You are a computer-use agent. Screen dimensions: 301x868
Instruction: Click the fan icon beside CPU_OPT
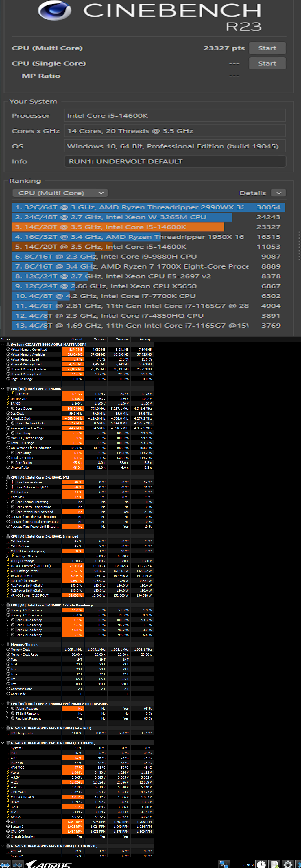click(8, 831)
